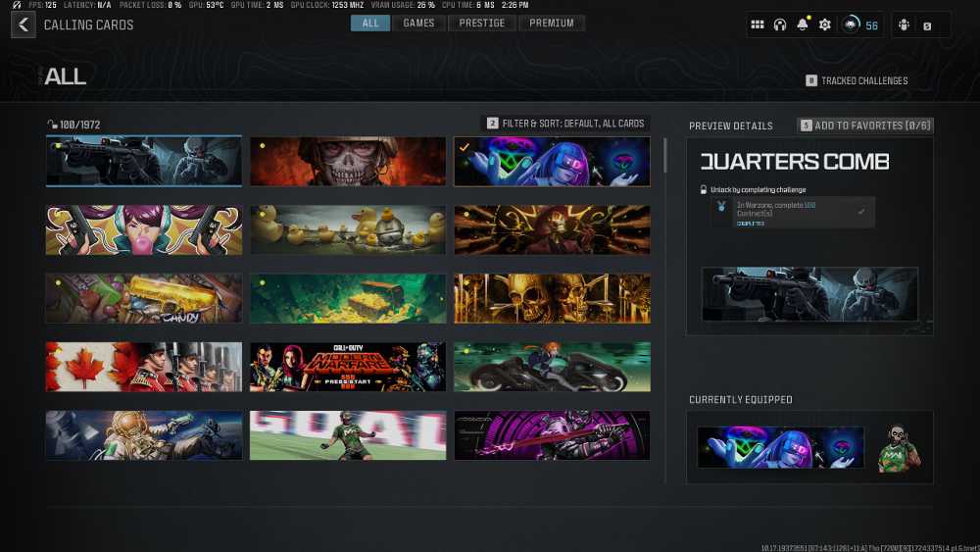Click the Tracked Challenges key icon
980x552 pixels.
click(811, 80)
